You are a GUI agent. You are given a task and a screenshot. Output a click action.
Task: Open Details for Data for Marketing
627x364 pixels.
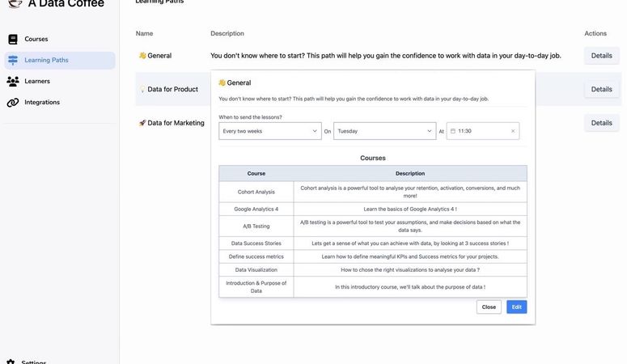click(x=602, y=123)
